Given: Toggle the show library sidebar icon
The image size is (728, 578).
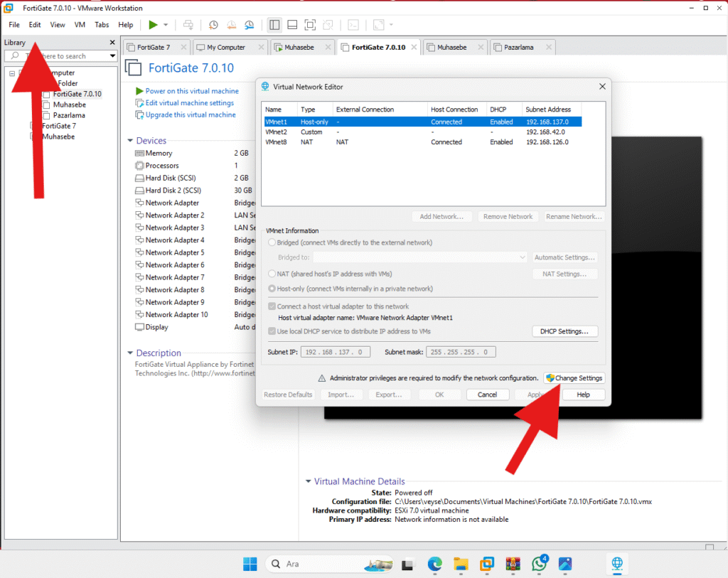Looking at the screenshot, I should point(274,25).
